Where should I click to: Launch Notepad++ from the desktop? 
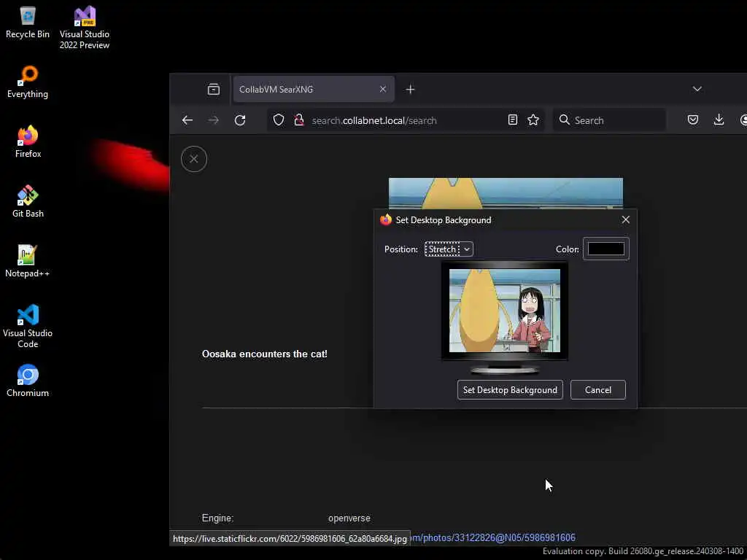(x=28, y=261)
